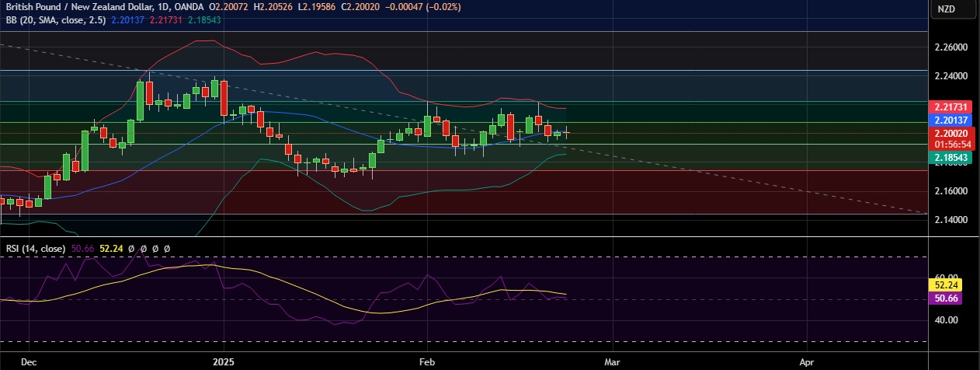Click the 2.20020 current price label
Image resolution: width=980 pixels, height=370 pixels.
[x=950, y=134]
